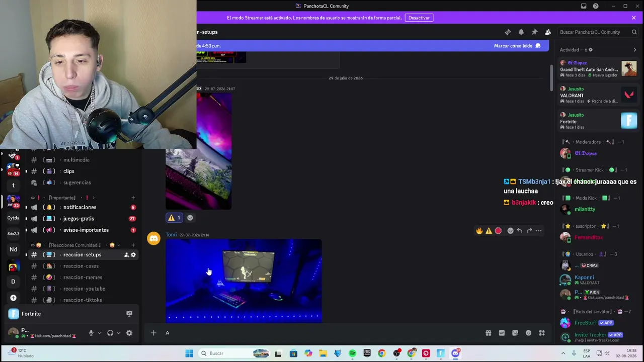Viewport: 644px width, 362px height.
Task: Click the search magnifier icon
Action: (634, 32)
